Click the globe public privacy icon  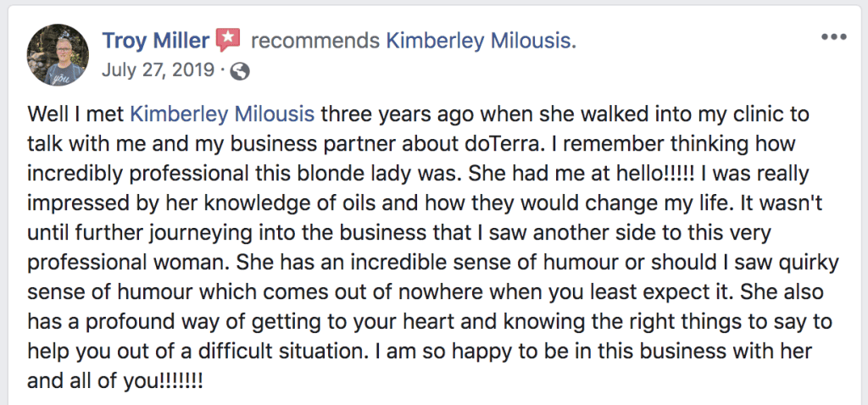tap(240, 71)
